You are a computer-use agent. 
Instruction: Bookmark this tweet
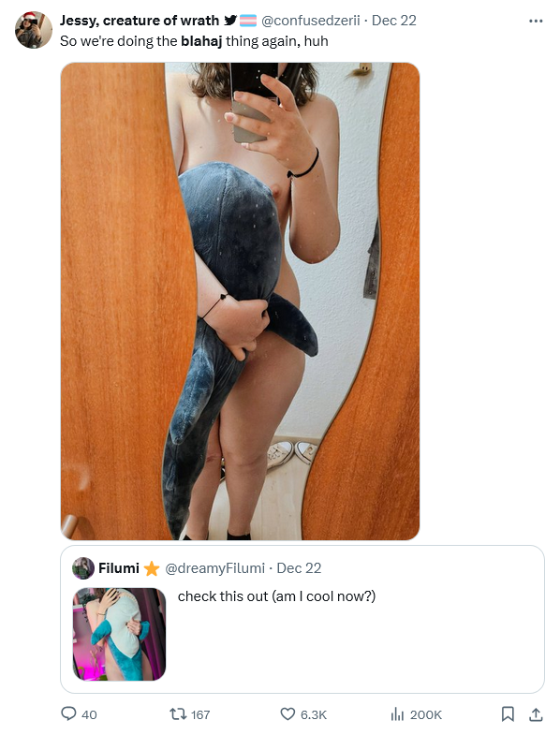508,713
